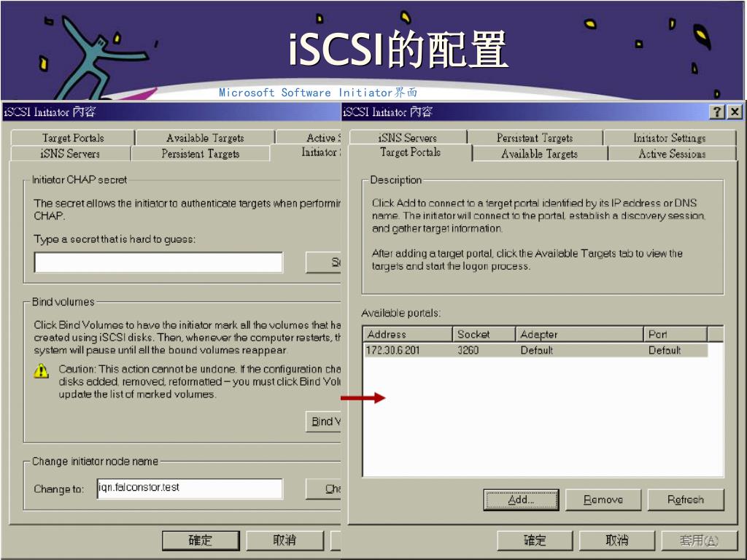This screenshot has height=560, width=747.
Task: Click the Change to node name field
Action: [x=190, y=489]
